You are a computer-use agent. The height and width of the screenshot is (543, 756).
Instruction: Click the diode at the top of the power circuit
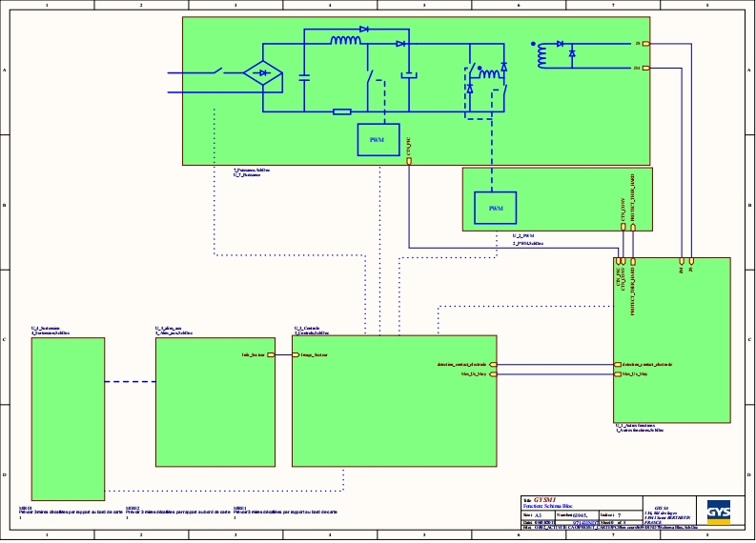point(364,30)
